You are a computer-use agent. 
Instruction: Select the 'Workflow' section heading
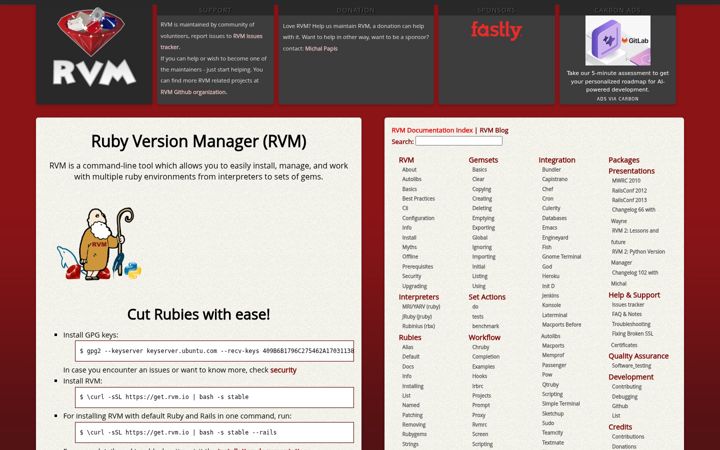484,338
